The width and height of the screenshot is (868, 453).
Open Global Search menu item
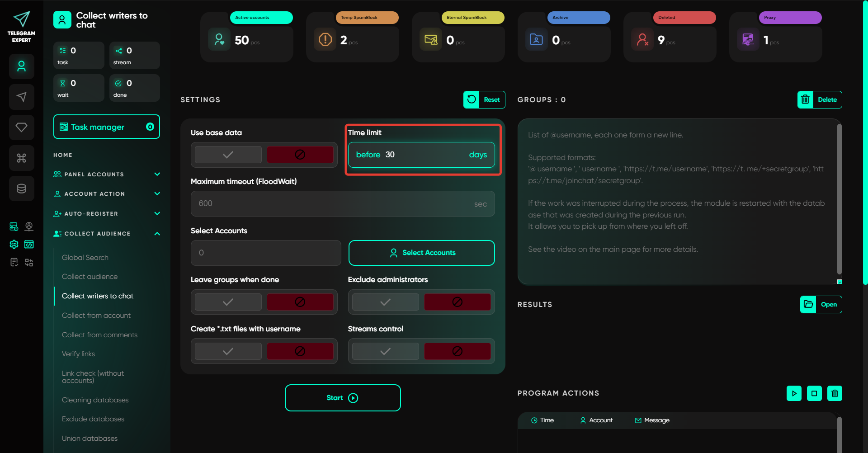point(85,257)
